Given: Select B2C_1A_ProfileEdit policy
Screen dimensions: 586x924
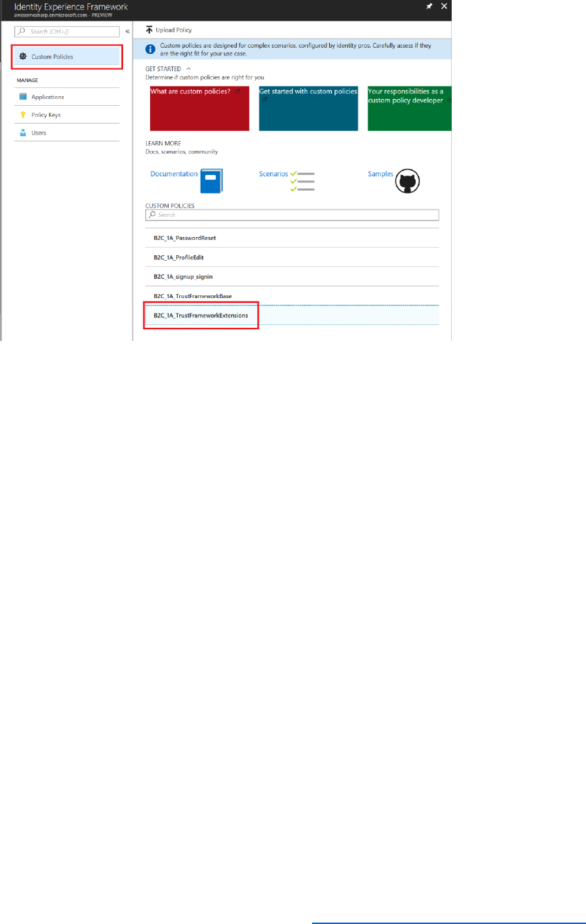Looking at the screenshot, I should [x=292, y=257].
